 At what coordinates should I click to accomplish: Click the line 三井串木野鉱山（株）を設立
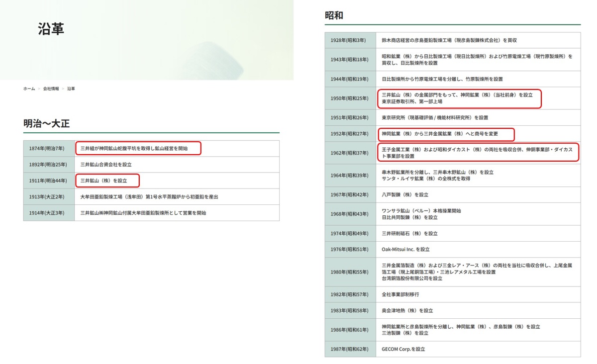point(437,172)
